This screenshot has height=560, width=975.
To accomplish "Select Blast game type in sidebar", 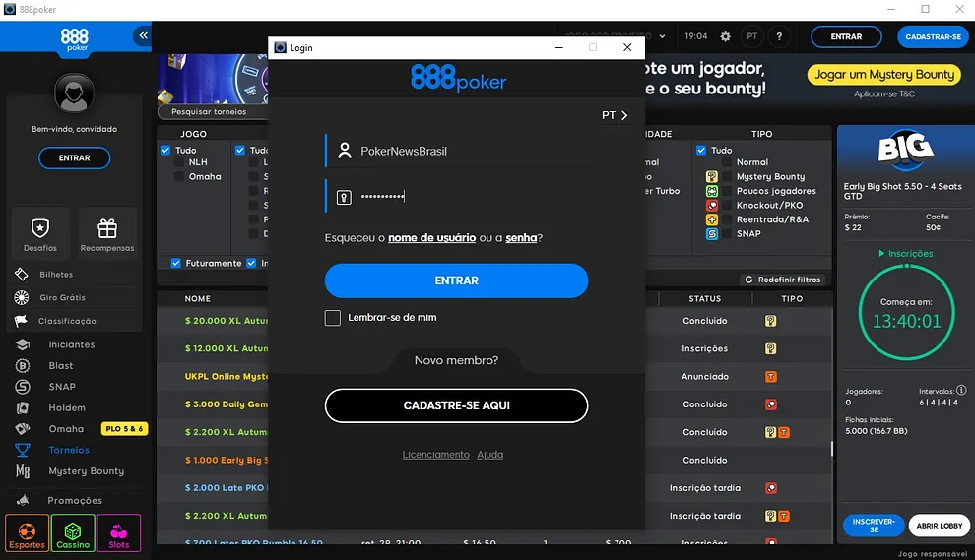I will click(x=61, y=365).
